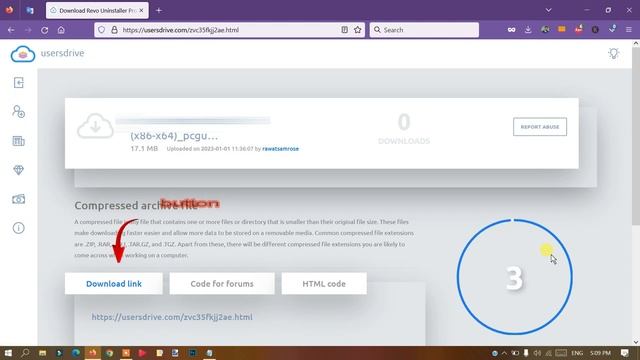Image resolution: width=640 pixels, height=360 pixels.
Task: Open the Firefox downloads panel
Action: 528,29
